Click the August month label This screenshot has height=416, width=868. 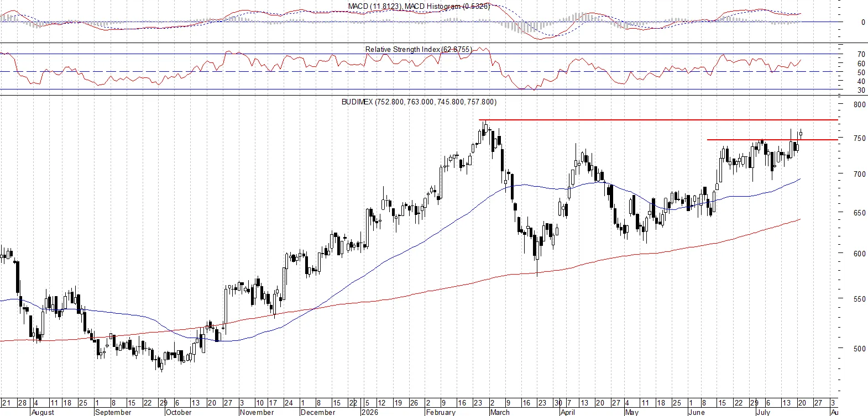43,412
